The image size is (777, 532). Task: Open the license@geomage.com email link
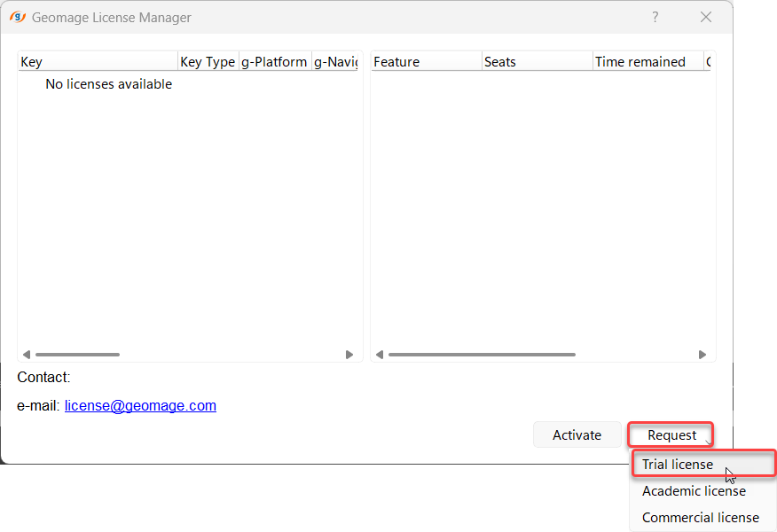140,406
